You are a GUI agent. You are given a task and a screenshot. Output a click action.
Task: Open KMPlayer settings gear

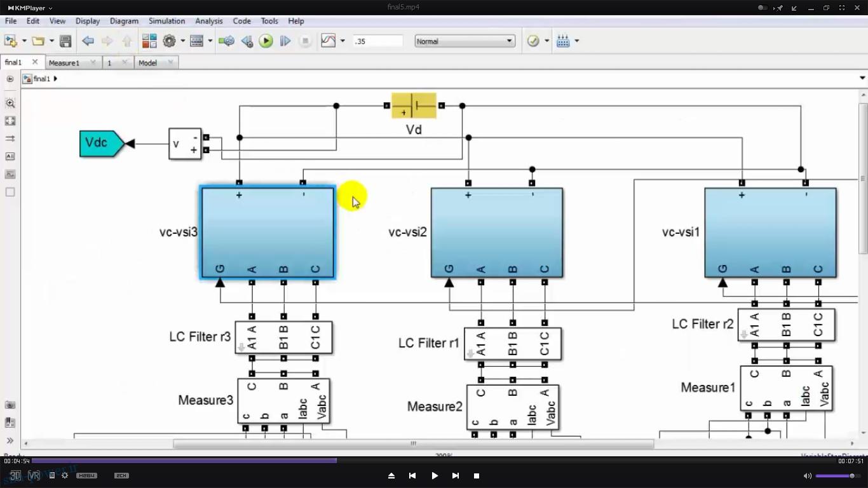click(x=64, y=475)
